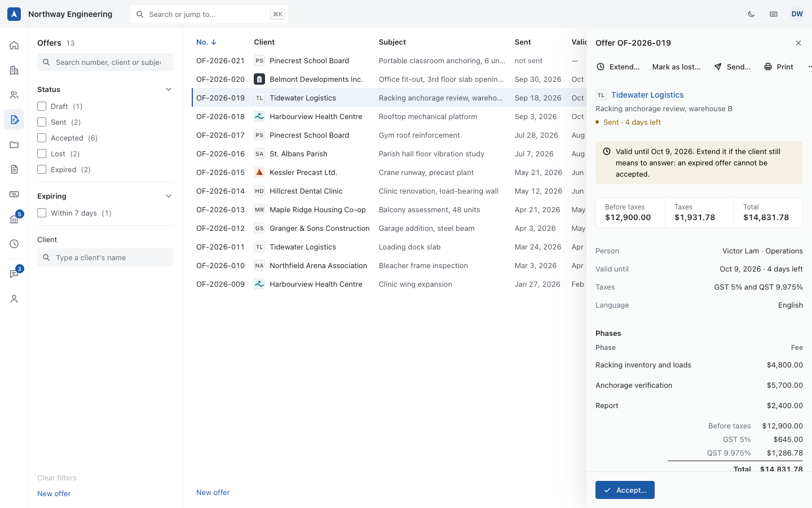Click Mark as lost... in the offer panel

point(676,67)
